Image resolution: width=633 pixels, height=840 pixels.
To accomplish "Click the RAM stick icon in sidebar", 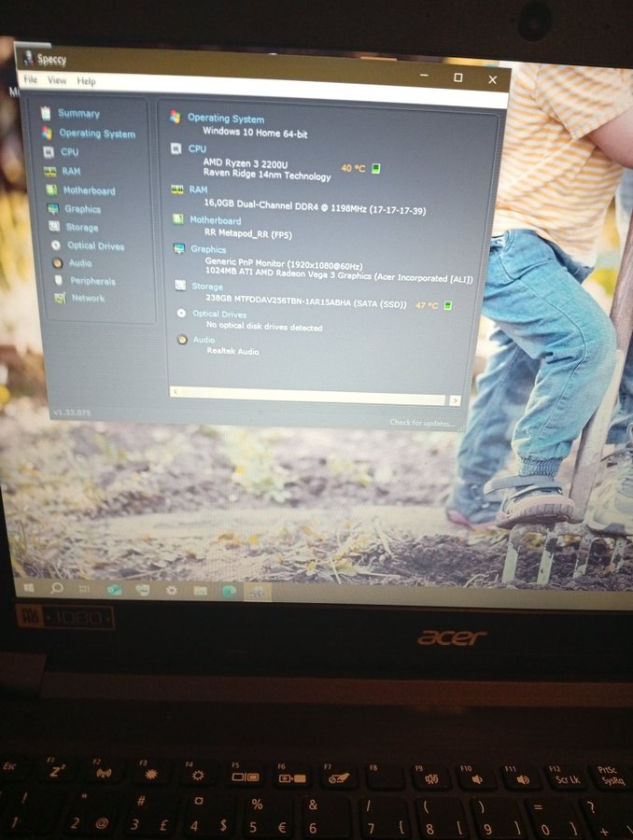I will (49, 172).
